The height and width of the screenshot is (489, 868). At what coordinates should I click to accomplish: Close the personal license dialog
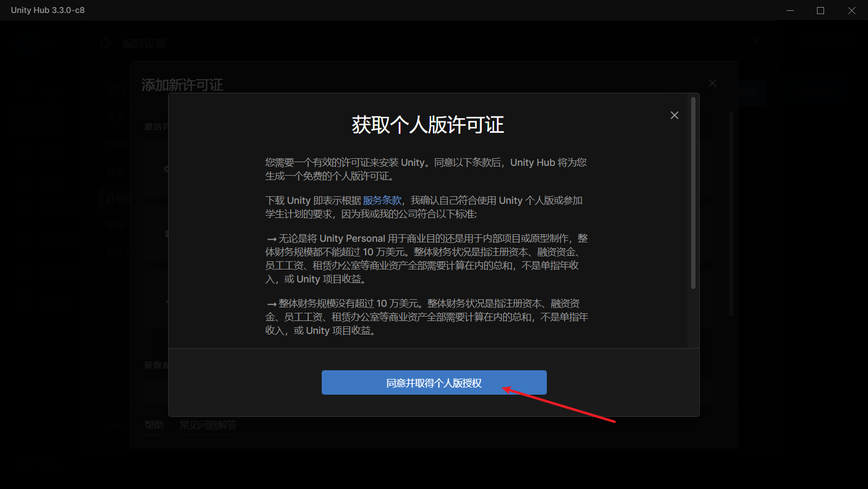coord(674,115)
